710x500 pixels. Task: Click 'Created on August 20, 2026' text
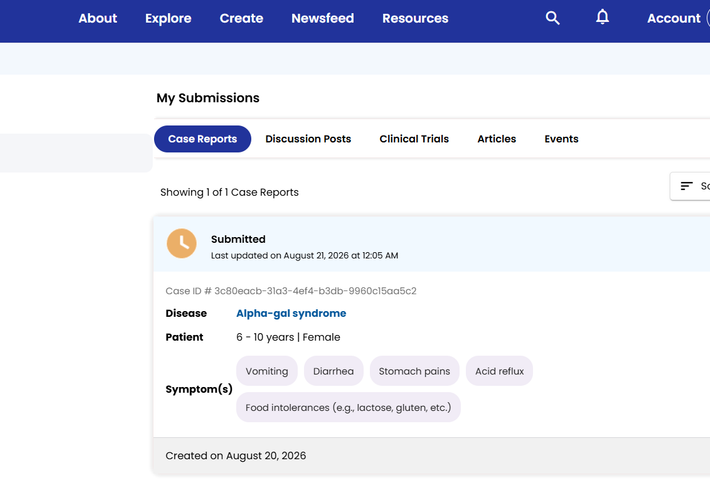coord(235,456)
